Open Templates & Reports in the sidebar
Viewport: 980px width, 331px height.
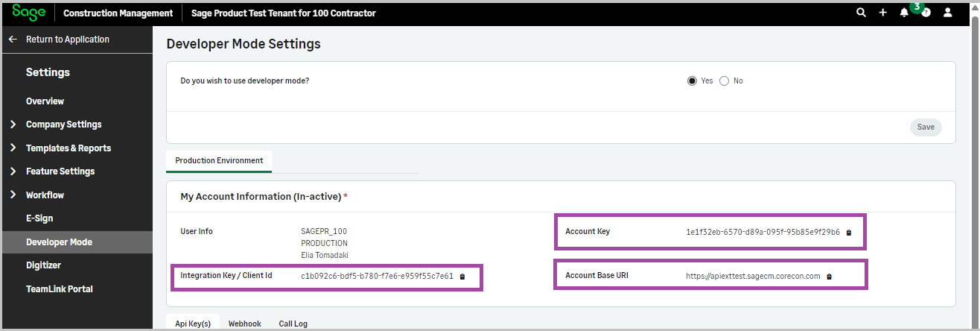(x=69, y=148)
